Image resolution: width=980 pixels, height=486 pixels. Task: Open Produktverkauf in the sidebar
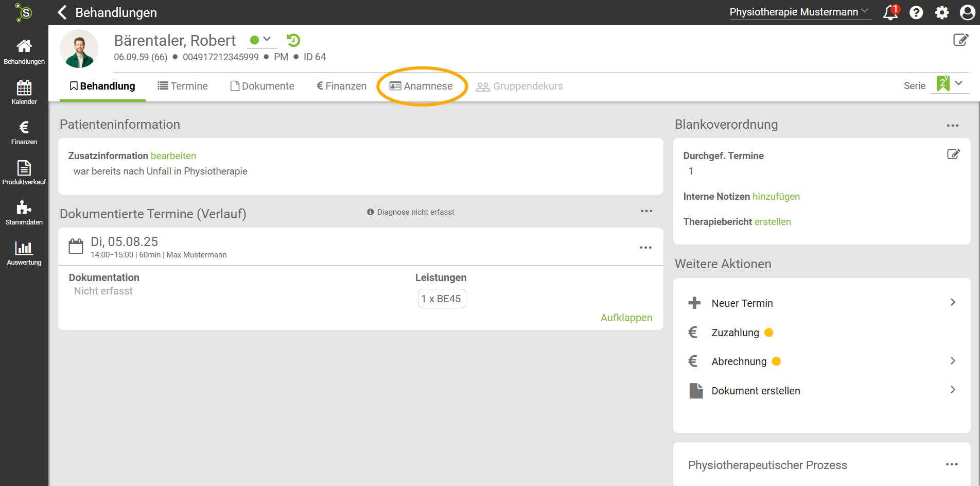point(24,173)
